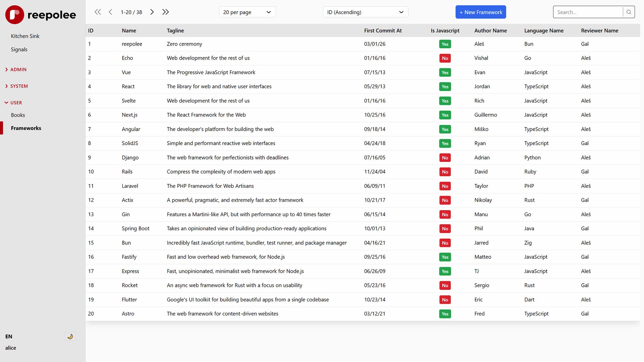Viewport: 644px width, 362px height.
Task: Open the ID (Ascending) sort dropdown
Action: coord(365,12)
